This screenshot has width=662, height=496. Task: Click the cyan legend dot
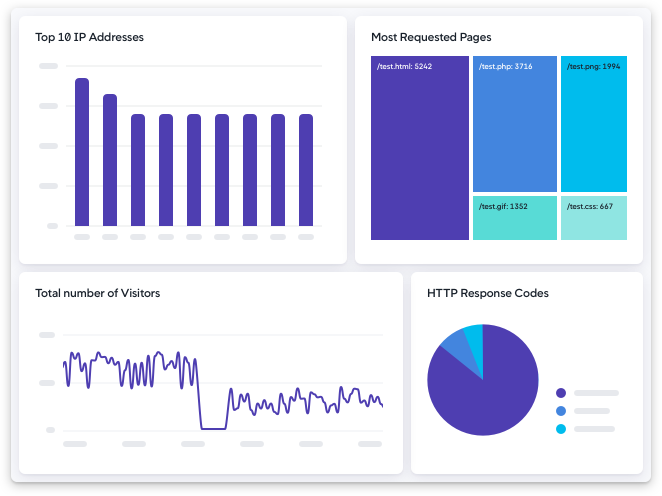(x=561, y=429)
